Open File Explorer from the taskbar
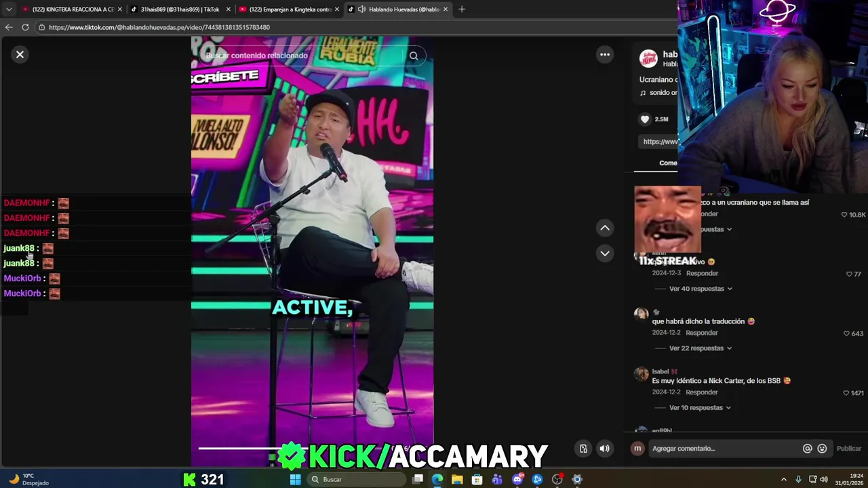 457,479
